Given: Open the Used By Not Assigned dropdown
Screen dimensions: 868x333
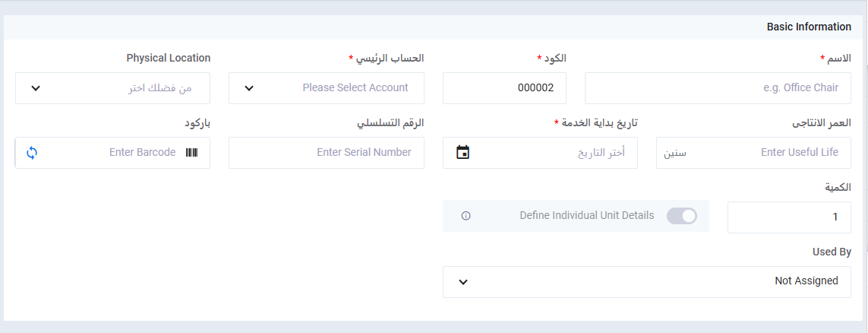Looking at the screenshot, I should click(x=646, y=281).
